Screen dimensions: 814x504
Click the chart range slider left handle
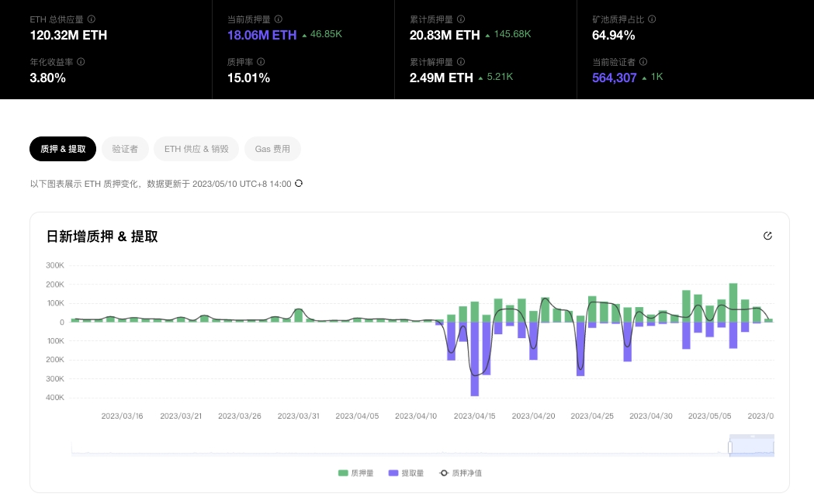click(x=729, y=447)
